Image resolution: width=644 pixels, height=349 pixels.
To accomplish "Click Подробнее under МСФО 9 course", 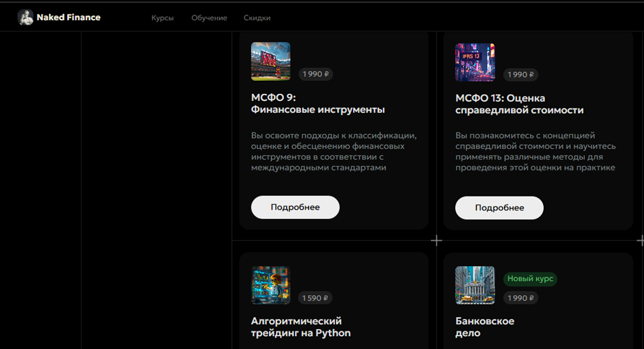I will [295, 207].
